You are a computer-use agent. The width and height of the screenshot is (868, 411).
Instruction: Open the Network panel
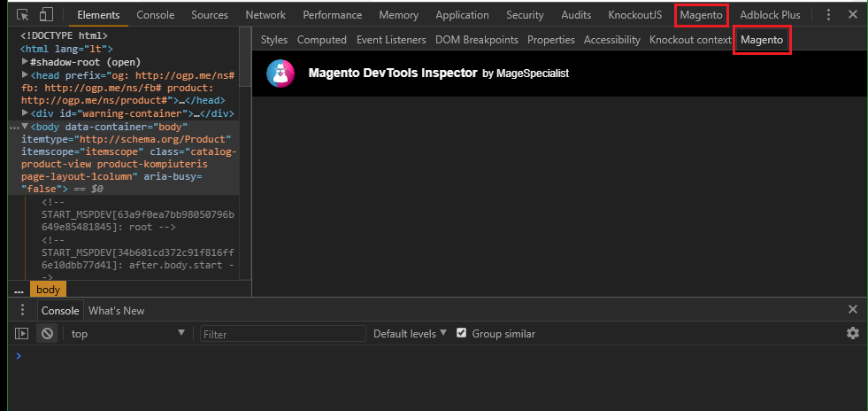pyautogui.click(x=265, y=15)
